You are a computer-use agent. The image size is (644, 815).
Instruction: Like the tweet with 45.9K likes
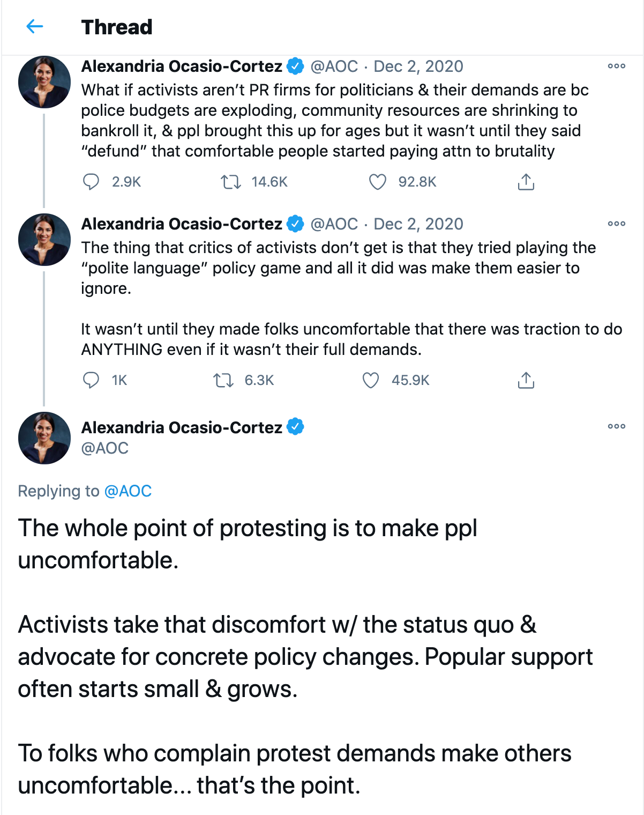(371, 380)
